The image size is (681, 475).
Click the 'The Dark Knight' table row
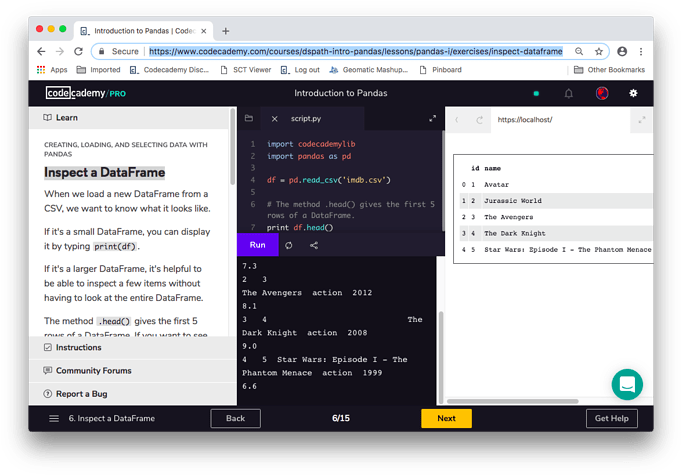pos(556,233)
